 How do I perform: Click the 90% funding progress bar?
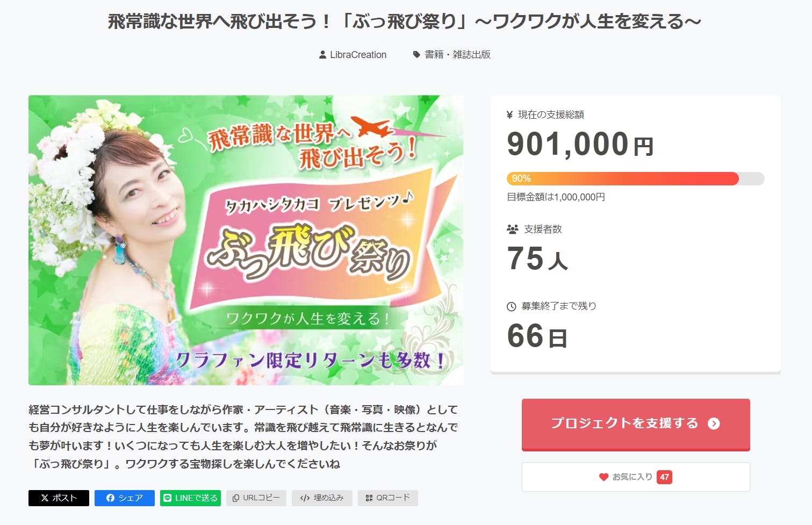(x=635, y=179)
